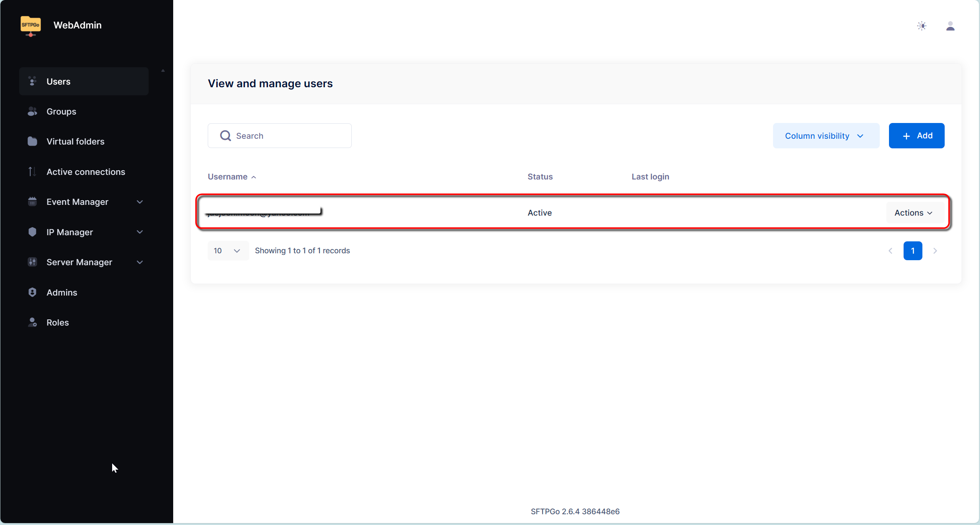Click the Roles menu item
The image size is (980, 525).
(x=58, y=322)
